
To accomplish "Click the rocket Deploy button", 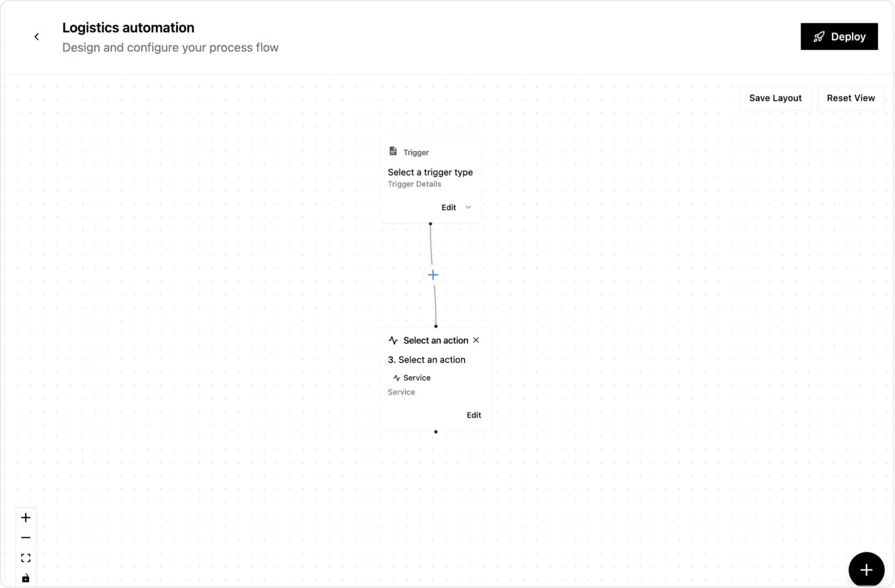I will [x=839, y=36].
